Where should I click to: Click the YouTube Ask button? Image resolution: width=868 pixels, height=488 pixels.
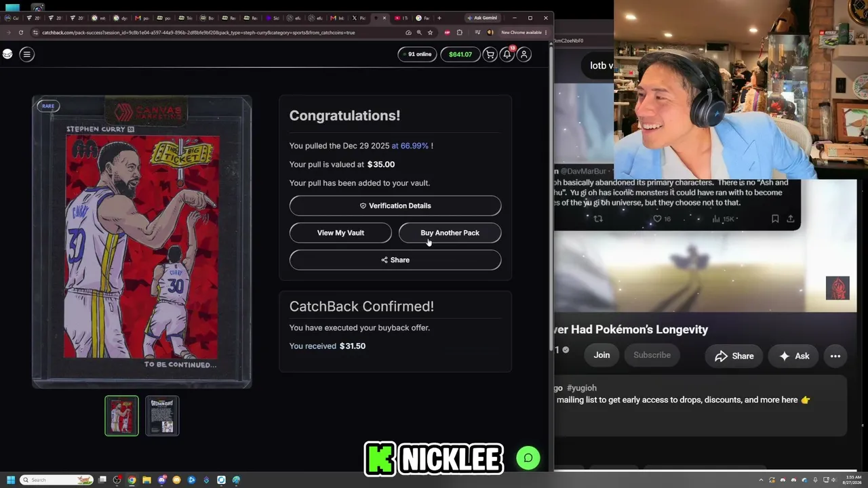pos(793,356)
